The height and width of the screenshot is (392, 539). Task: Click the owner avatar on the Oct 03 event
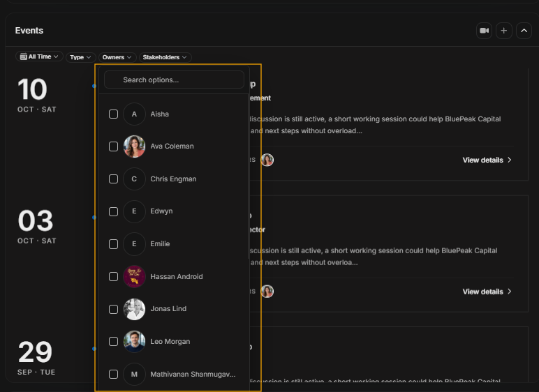[267, 292]
